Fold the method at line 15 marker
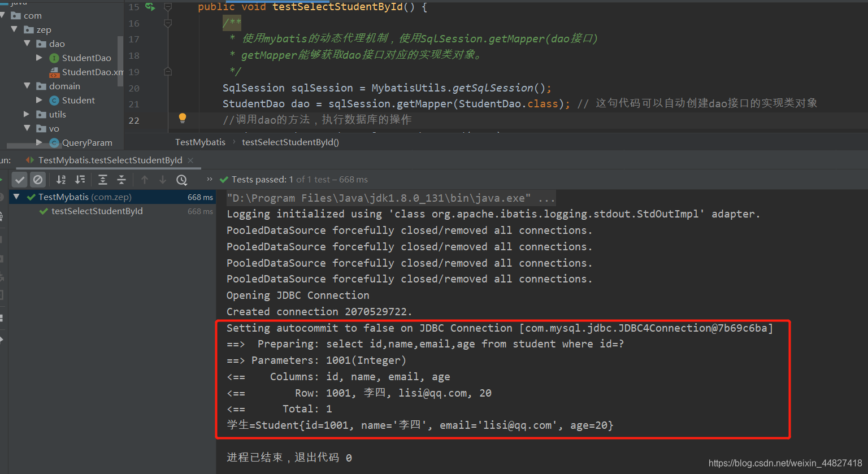Screen dimensions: 868x474 tap(168, 7)
